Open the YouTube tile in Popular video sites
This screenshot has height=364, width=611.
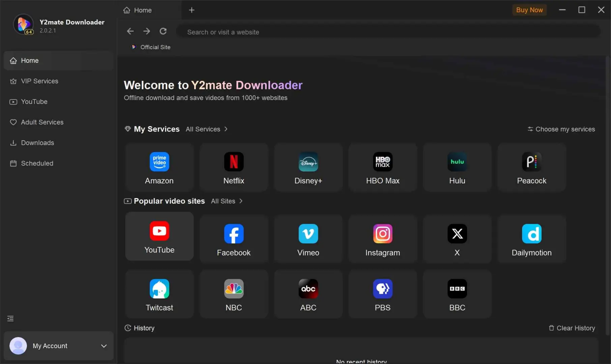(159, 236)
